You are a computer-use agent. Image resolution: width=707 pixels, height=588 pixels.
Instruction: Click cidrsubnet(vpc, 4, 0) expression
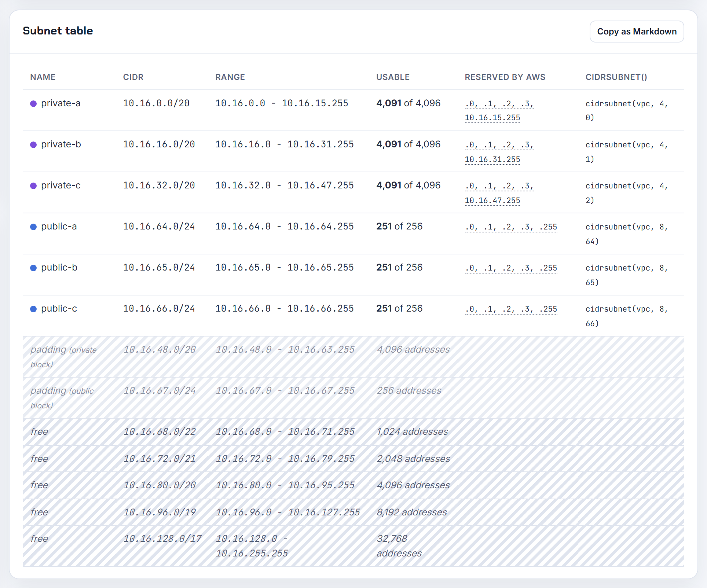coord(627,111)
